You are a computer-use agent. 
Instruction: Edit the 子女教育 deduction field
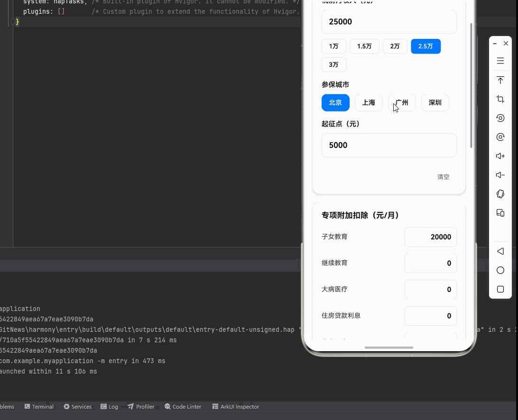coord(430,237)
